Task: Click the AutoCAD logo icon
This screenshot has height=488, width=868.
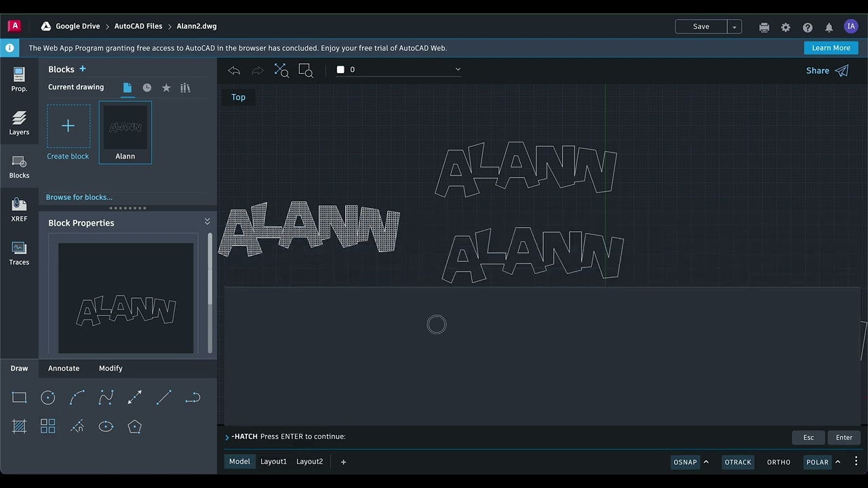Action: click(14, 26)
